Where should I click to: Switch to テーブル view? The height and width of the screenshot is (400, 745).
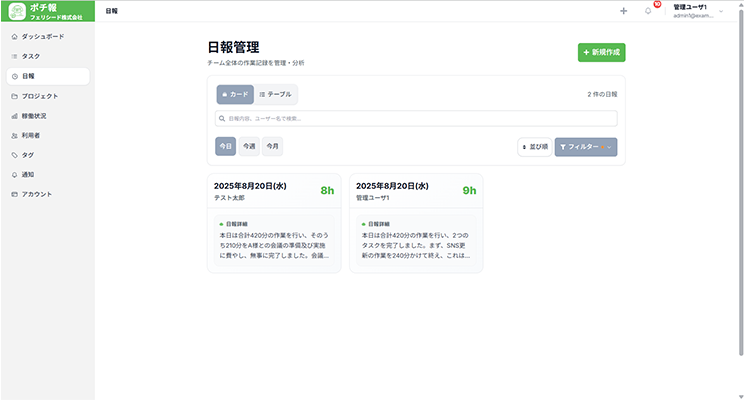coord(275,94)
